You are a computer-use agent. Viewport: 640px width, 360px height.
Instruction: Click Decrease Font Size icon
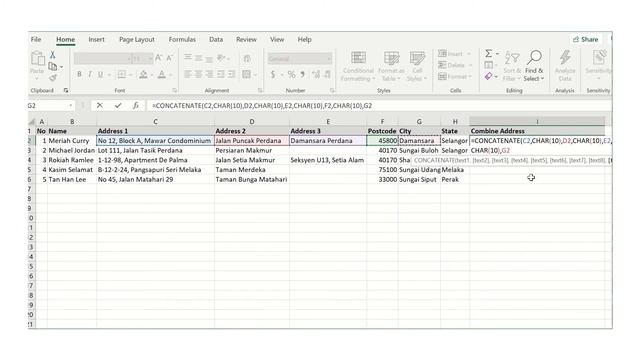point(169,58)
